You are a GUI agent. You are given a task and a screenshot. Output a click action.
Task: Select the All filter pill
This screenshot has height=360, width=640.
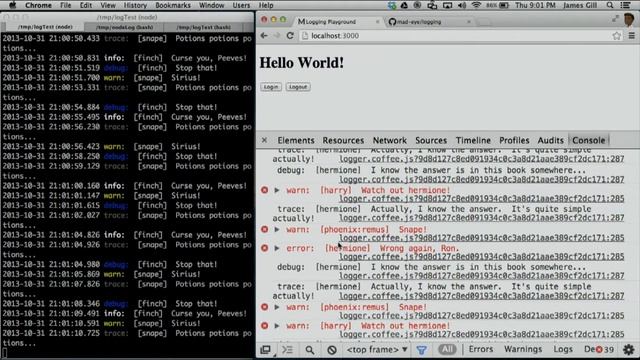(x=447, y=349)
